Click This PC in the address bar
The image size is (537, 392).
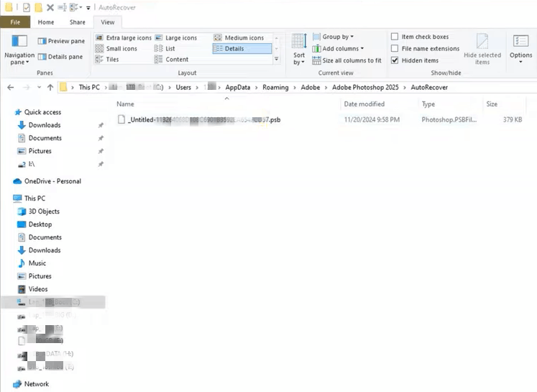point(89,87)
